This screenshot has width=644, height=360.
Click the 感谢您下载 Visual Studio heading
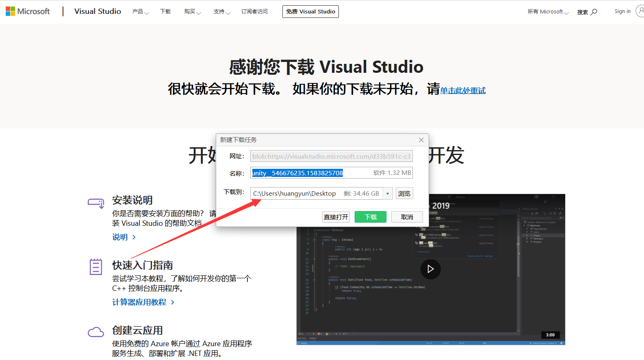pos(326,67)
